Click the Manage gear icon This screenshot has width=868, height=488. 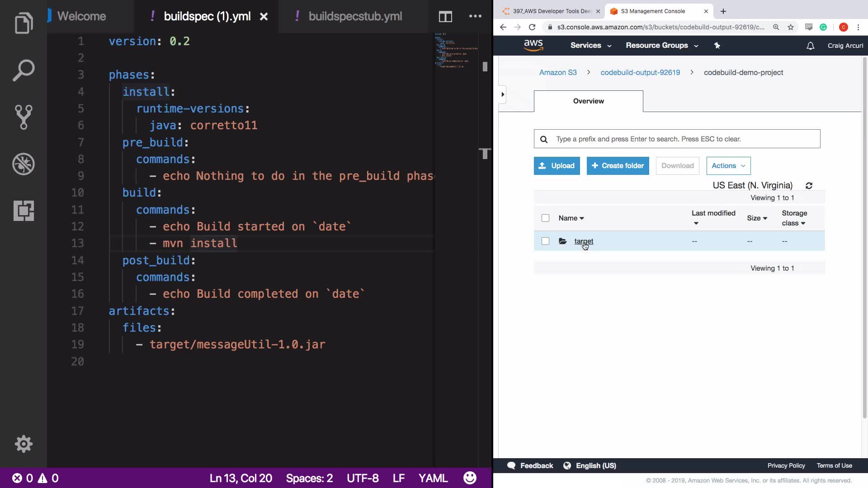click(24, 444)
